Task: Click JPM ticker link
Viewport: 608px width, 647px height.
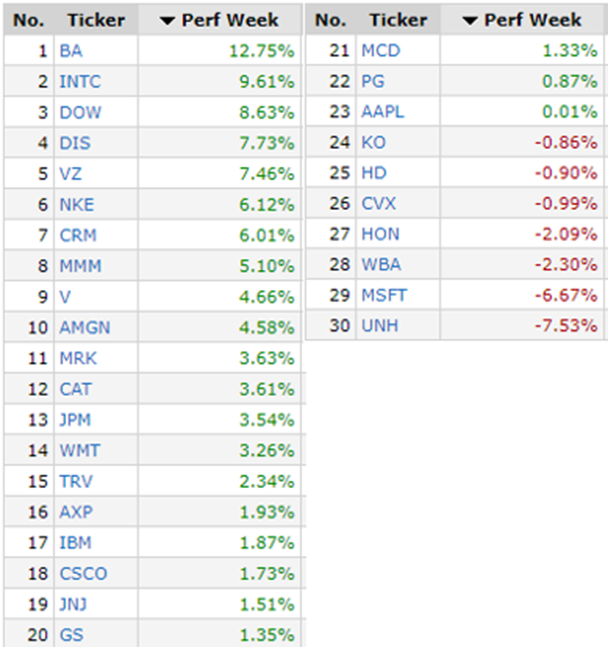Action: click(77, 419)
